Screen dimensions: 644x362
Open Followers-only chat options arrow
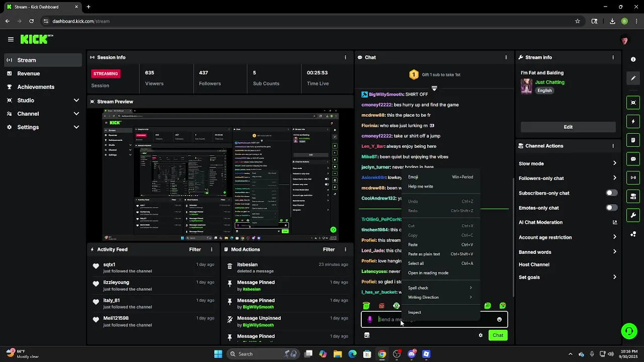(x=614, y=178)
